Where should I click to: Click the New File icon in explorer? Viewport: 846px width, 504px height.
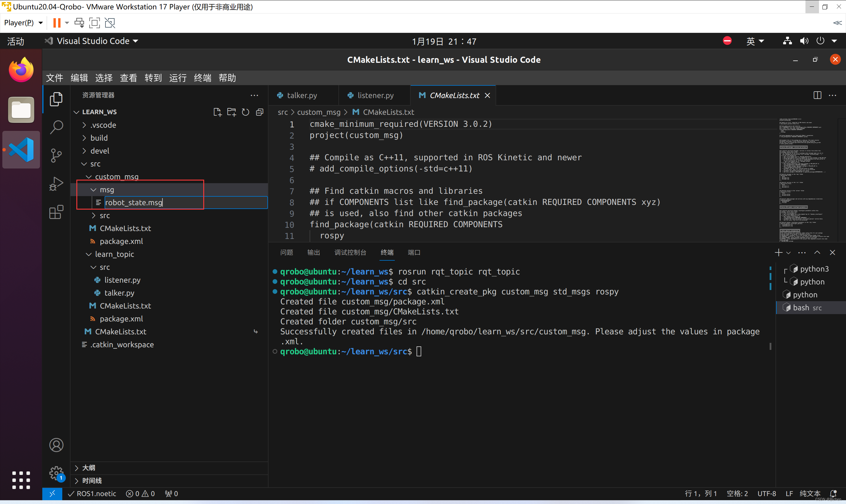pos(217,112)
